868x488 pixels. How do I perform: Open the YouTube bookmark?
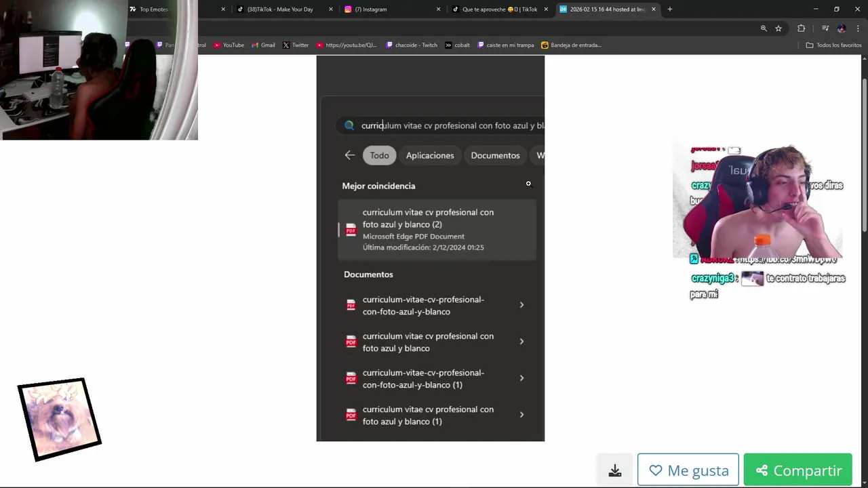tap(229, 45)
